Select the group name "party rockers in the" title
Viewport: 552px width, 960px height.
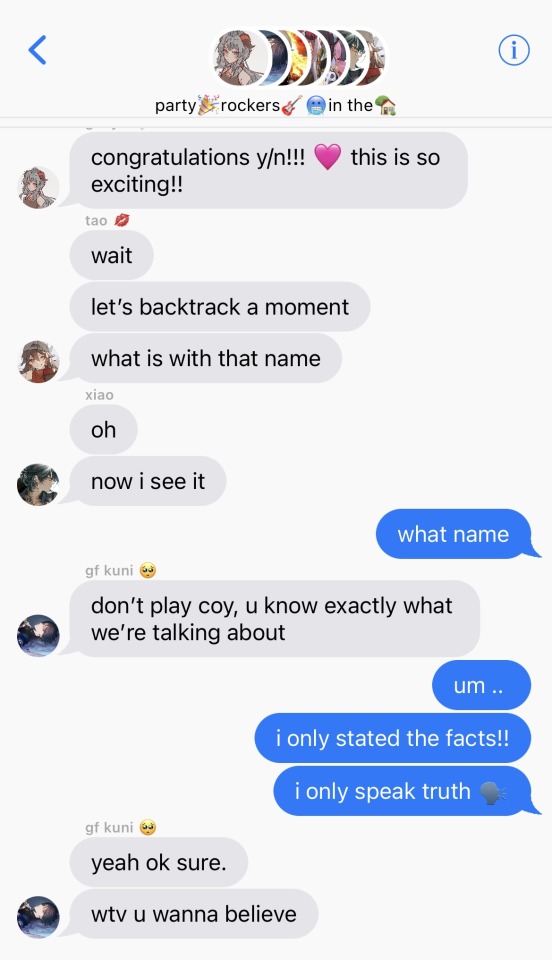[x=275, y=105]
